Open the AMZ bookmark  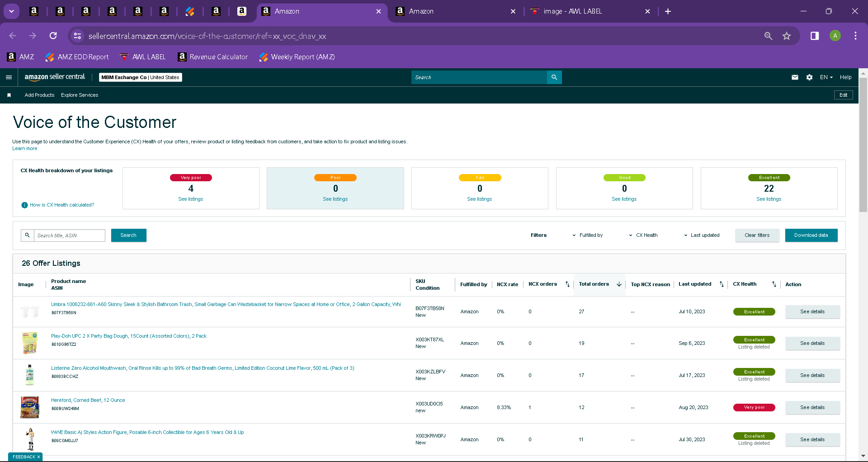pos(21,57)
